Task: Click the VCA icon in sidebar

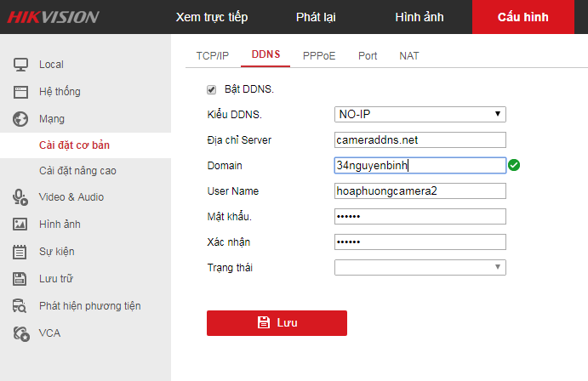Action: [x=21, y=333]
